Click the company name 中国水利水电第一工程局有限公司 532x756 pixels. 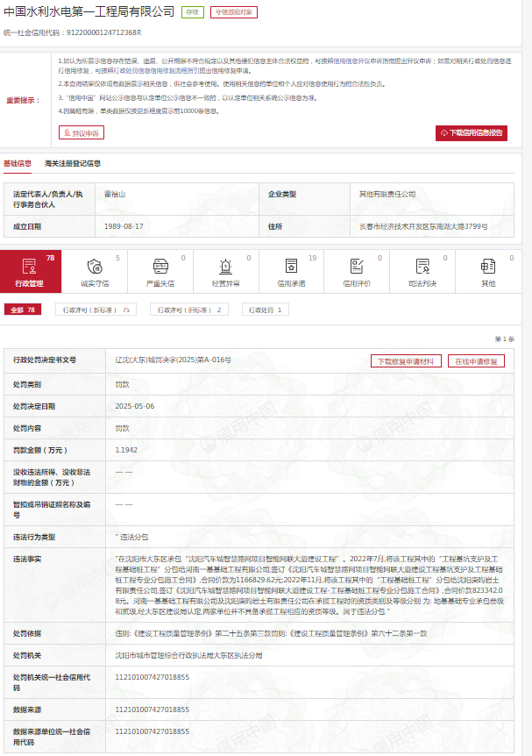89,11
